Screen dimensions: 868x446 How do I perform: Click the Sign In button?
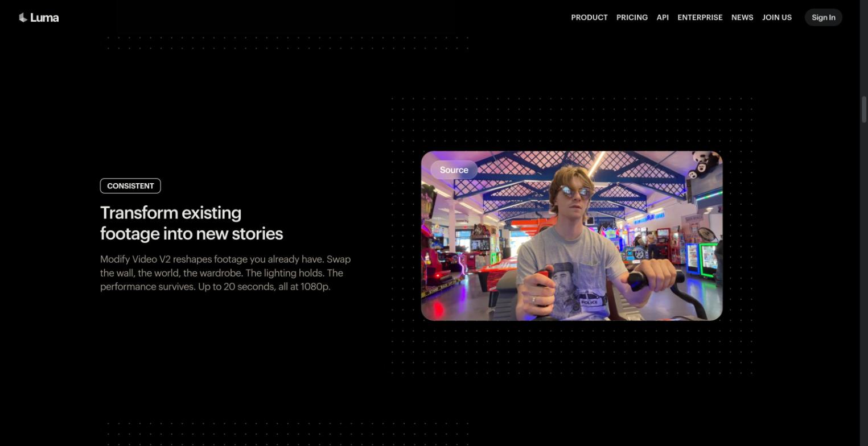click(x=823, y=18)
